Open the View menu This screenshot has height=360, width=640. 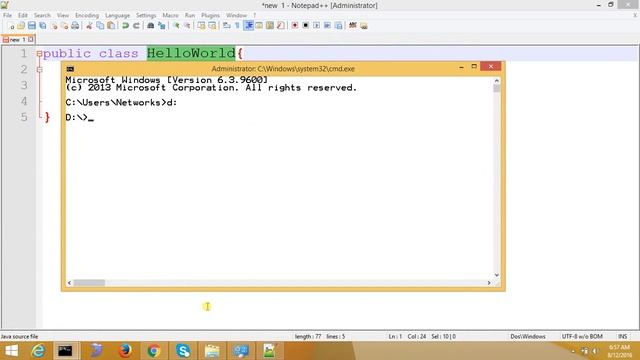(x=62, y=15)
